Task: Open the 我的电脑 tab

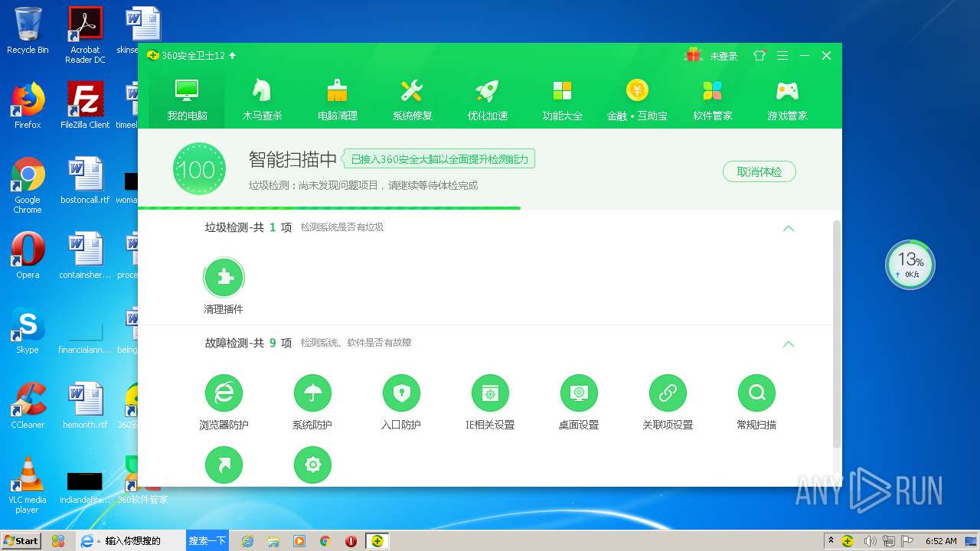Action: [187, 99]
